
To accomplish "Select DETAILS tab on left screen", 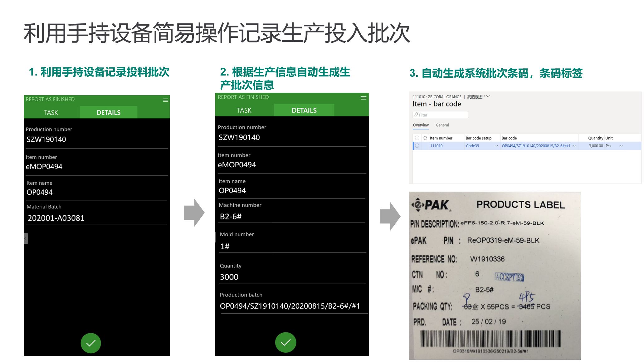I will pos(109,112).
